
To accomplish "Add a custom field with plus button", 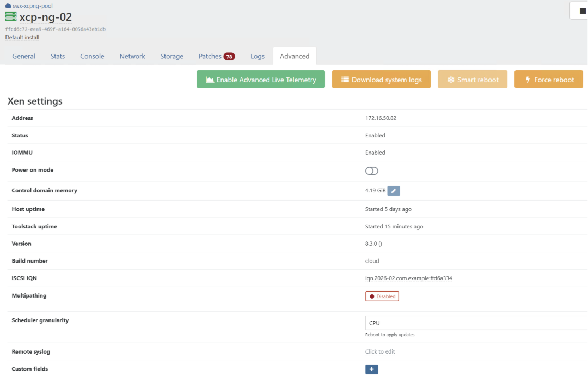I will (372, 369).
